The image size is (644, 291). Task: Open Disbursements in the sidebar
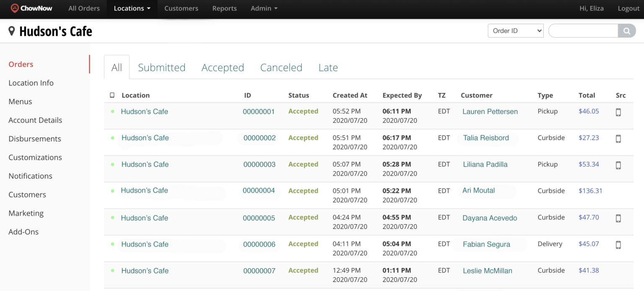35,139
